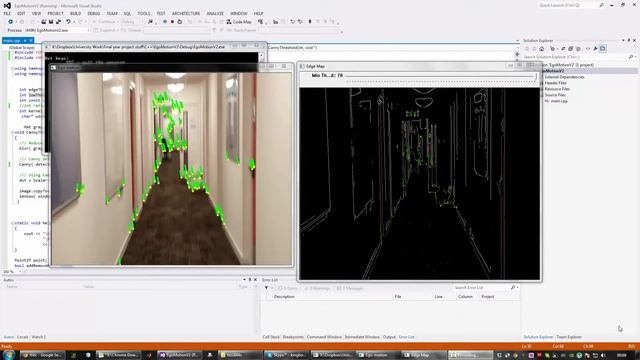Click the Refresh icon in Solution Explorer
The width and height of the screenshot is (640, 360).
563,49
